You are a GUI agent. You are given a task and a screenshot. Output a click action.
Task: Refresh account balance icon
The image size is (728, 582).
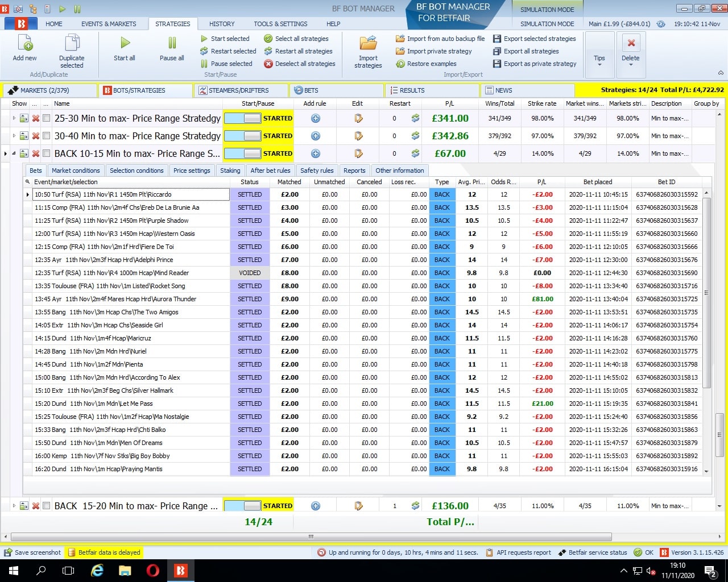click(x=661, y=24)
